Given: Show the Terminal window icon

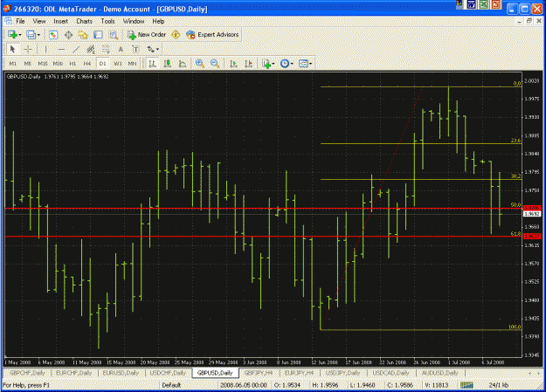Looking at the screenshot, I should pyautogui.click(x=98, y=35).
